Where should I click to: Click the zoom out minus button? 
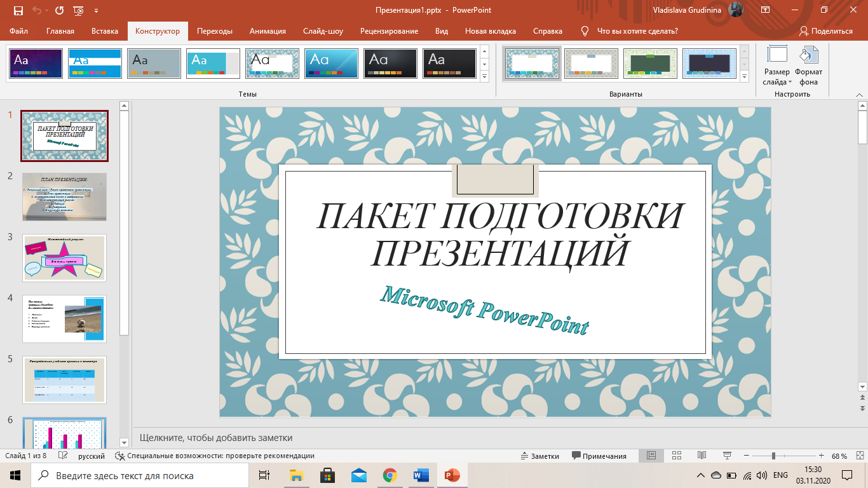point(745,456)
